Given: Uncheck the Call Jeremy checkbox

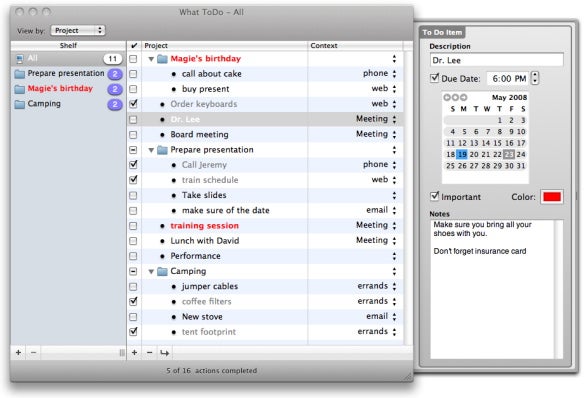Looking at the screenshot, I should click(x=133, y=164).
